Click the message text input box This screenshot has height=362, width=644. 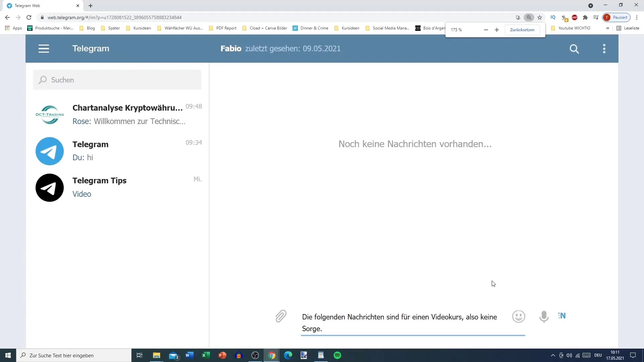coord(413,323)
